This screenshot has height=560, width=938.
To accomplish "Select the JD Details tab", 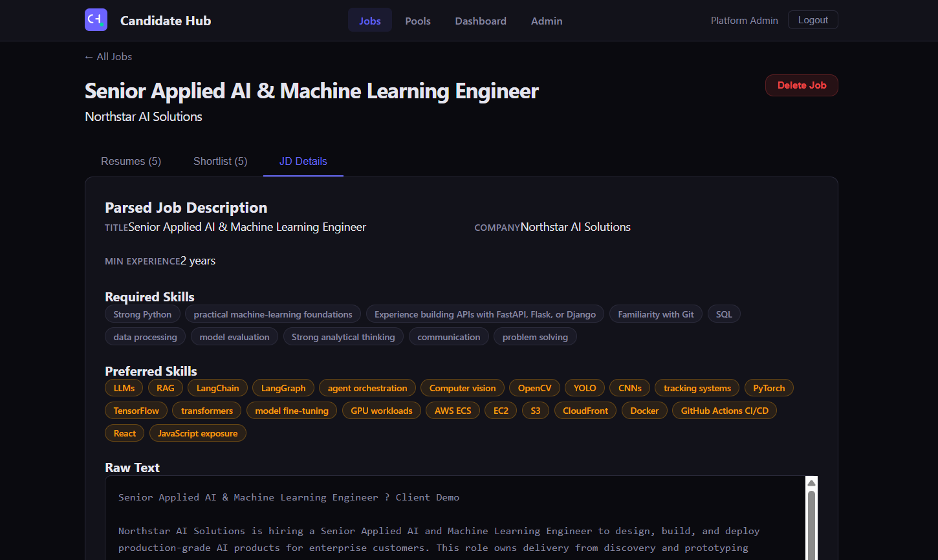I will pos(303,161).
